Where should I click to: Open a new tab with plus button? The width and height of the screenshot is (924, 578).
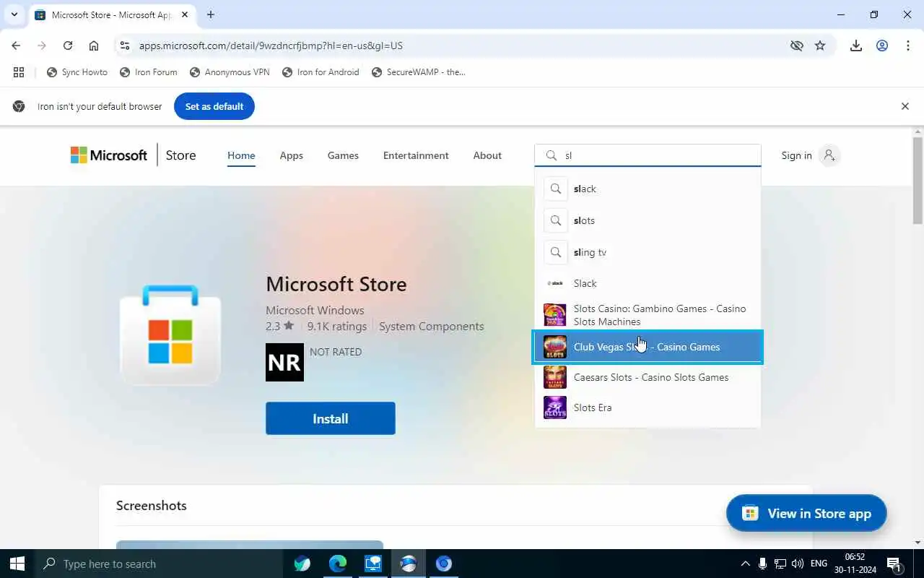click(211, 14)
